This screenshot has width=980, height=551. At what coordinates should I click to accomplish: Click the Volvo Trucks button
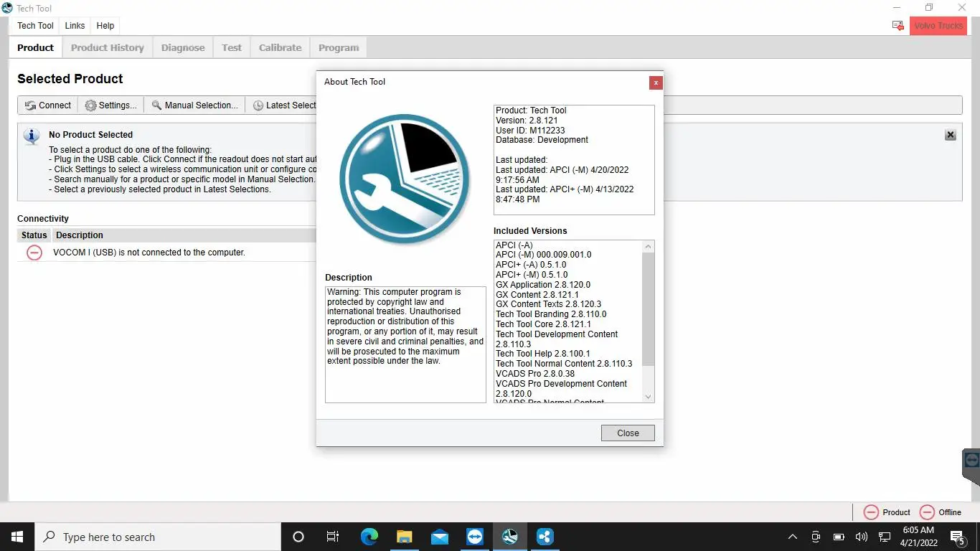tap(938, 25)
